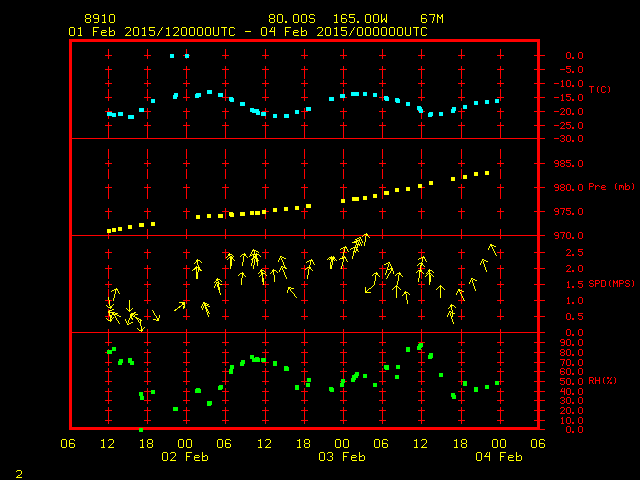Select the 03 Feb date marker
This screenshot has width=640, height=480.
pos(342,457)
